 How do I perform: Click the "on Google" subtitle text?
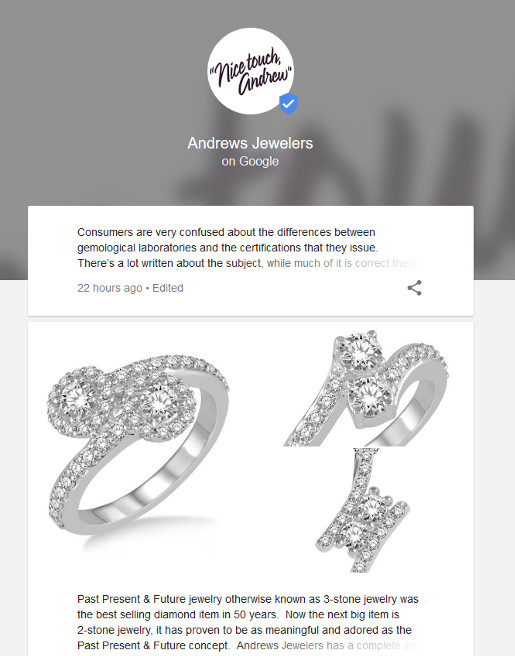pyautogui.click(x=250, y=161)
